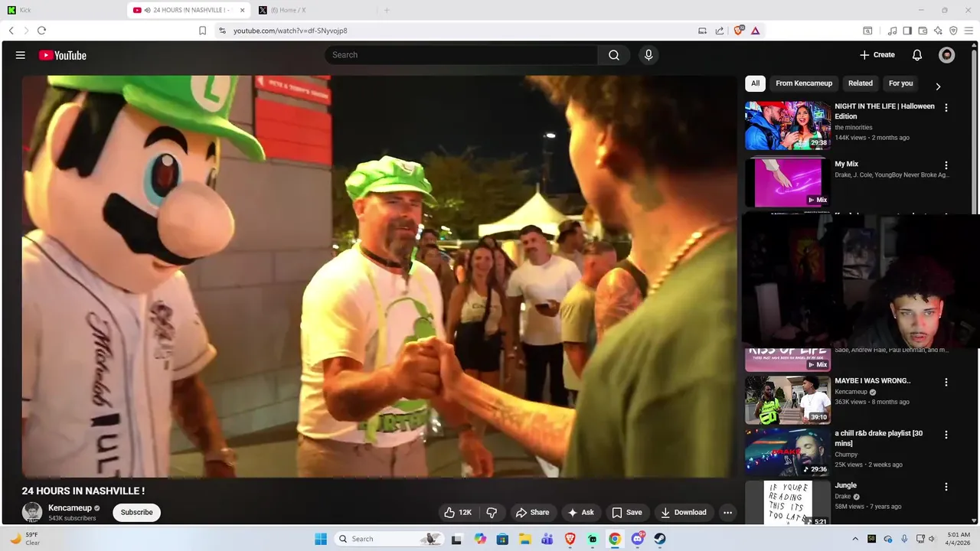
Task: Toggle the Brave sidebar panel icon
Action: (907, 31)
